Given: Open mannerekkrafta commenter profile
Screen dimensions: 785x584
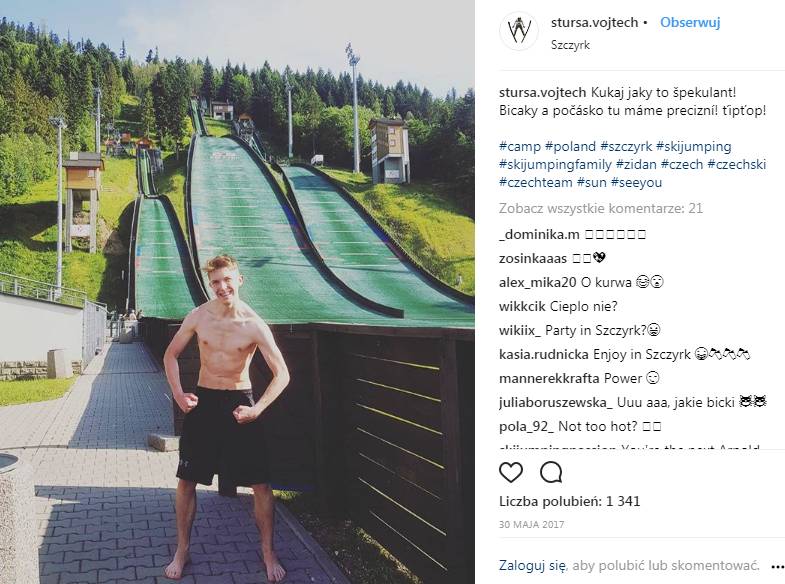Looking at the screenshot, I should 549,378.
